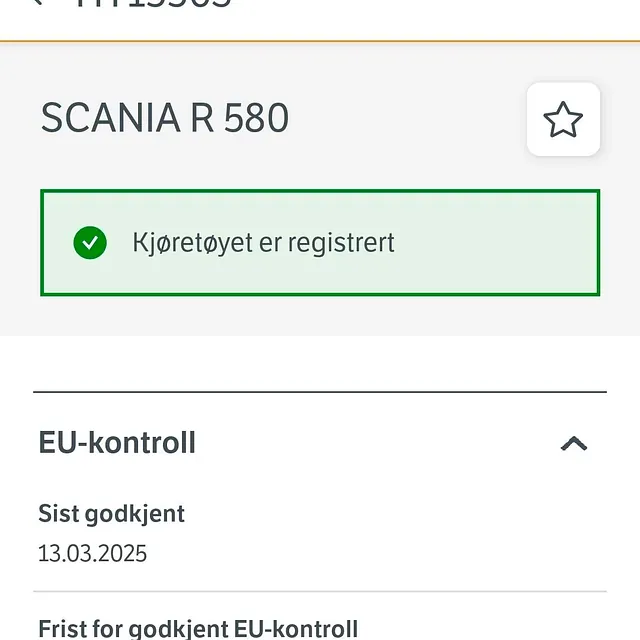The image size is (640, 640).
Task: Click the gray area between title and star
Action: 410,120
